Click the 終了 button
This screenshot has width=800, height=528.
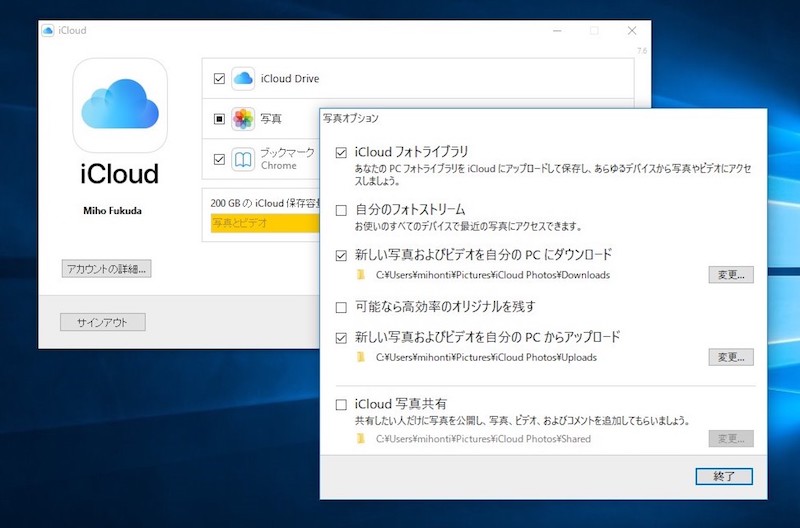[x=724, y=476]
